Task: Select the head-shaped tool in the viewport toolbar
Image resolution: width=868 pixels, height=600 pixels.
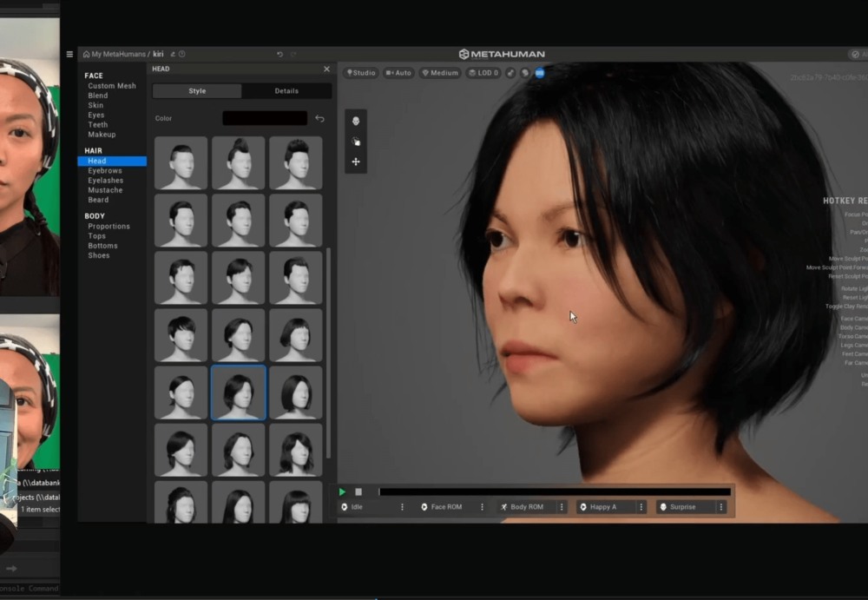Action: click(356, 122)
